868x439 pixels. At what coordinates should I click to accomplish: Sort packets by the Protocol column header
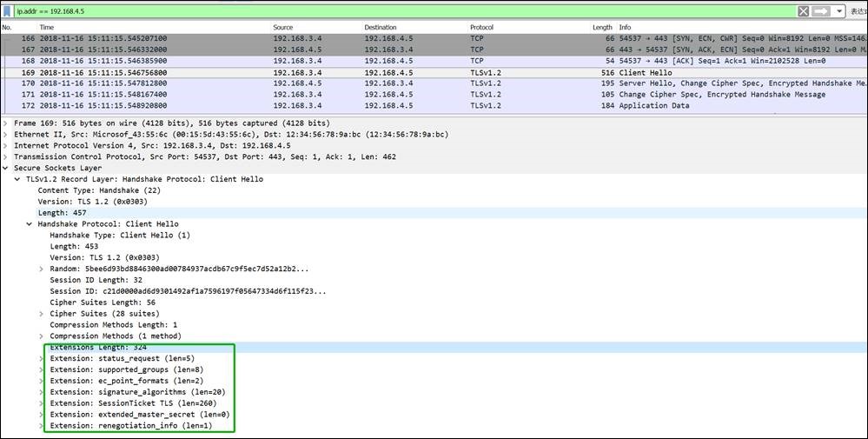(x=482, y=28)
